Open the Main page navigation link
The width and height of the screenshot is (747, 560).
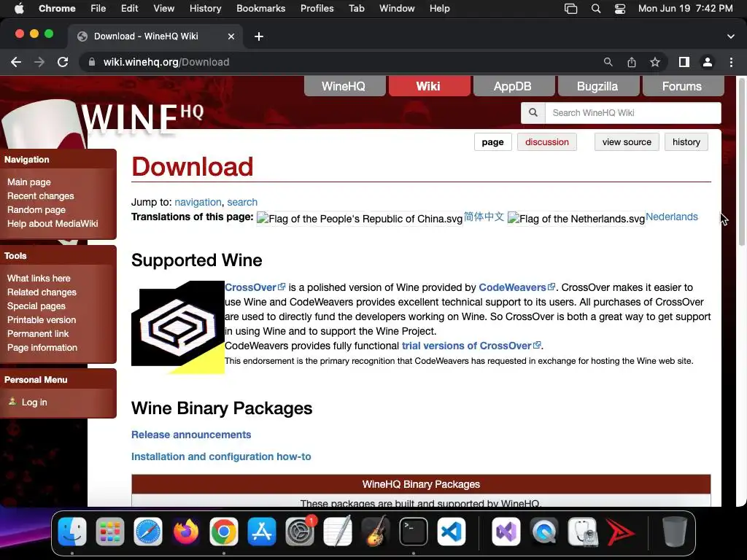[x=29, y=182]
